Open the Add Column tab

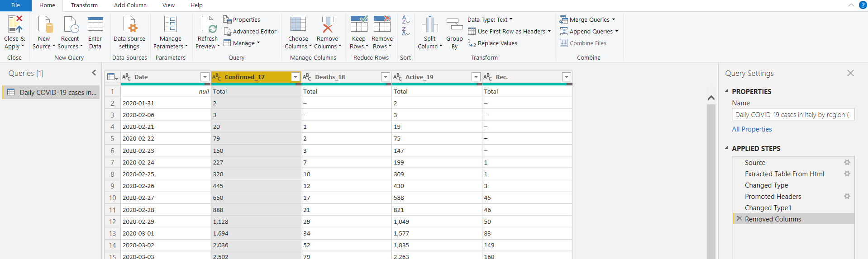click(x=130, y=5)
